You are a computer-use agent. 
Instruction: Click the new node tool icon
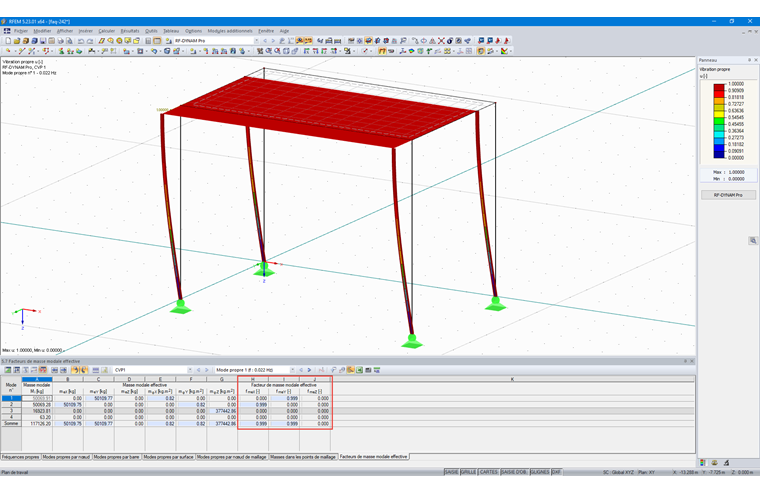(8, 50)
